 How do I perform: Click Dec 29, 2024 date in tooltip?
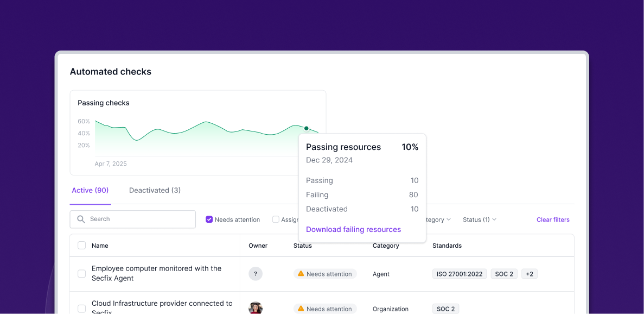pyautogui.click(x=329, y=160)
